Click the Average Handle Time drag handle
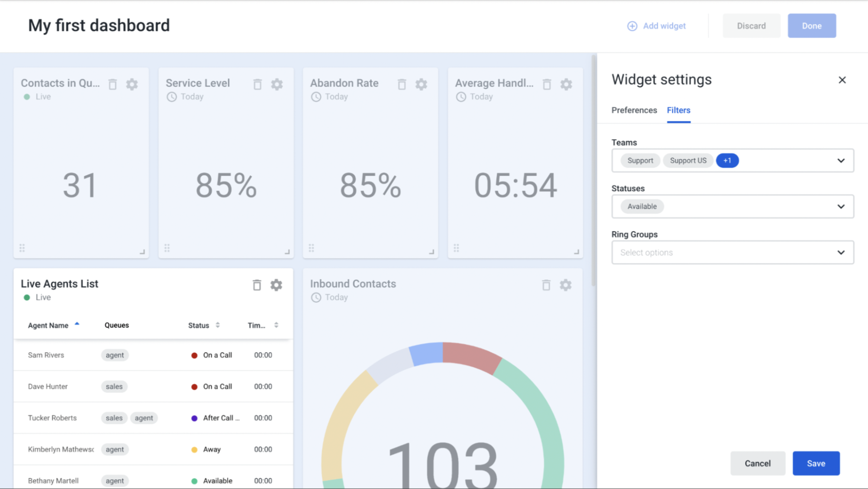 point(457,248)
